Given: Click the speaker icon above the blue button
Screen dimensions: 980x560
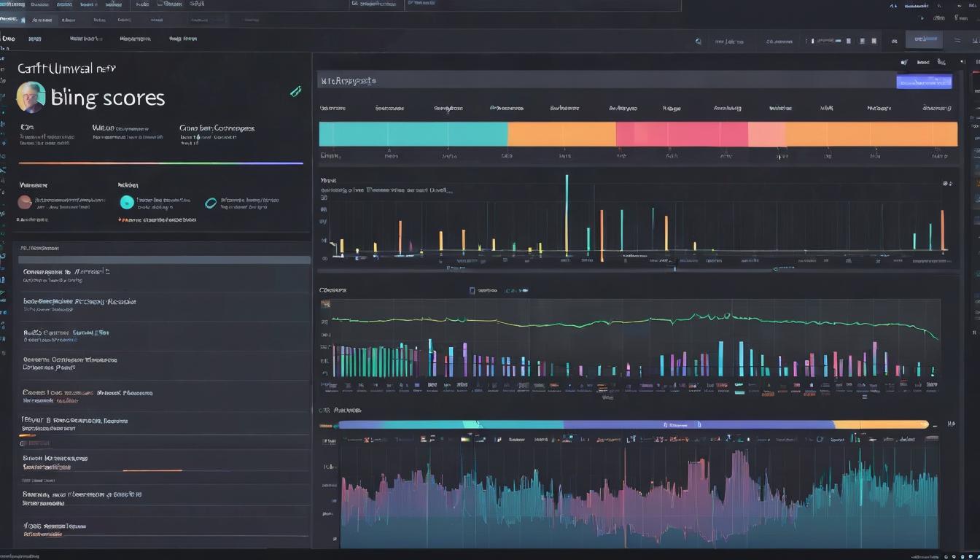Looking at the screenshot, I should (x=905, y=63).
